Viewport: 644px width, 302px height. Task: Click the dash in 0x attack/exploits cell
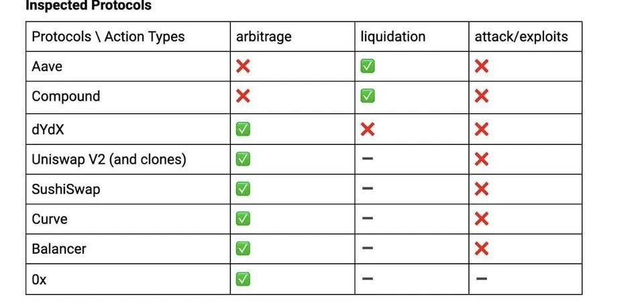[482, 279]
